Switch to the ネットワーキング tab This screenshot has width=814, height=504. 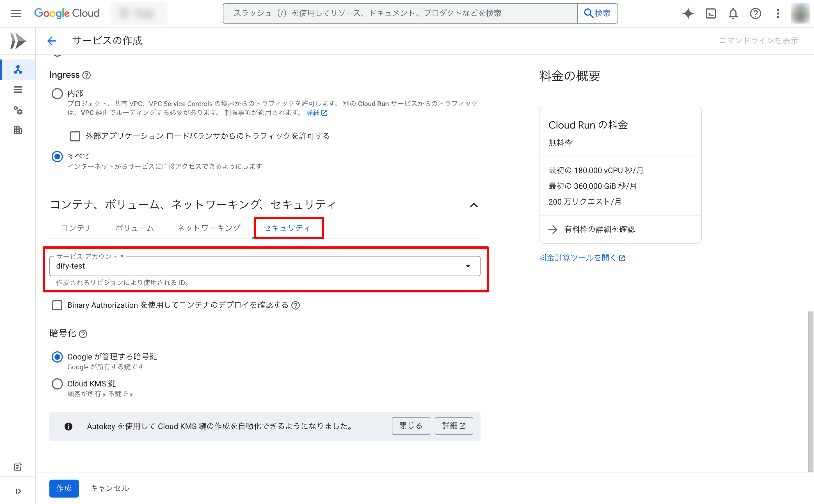pyautogui.click(x=209, y=228)
